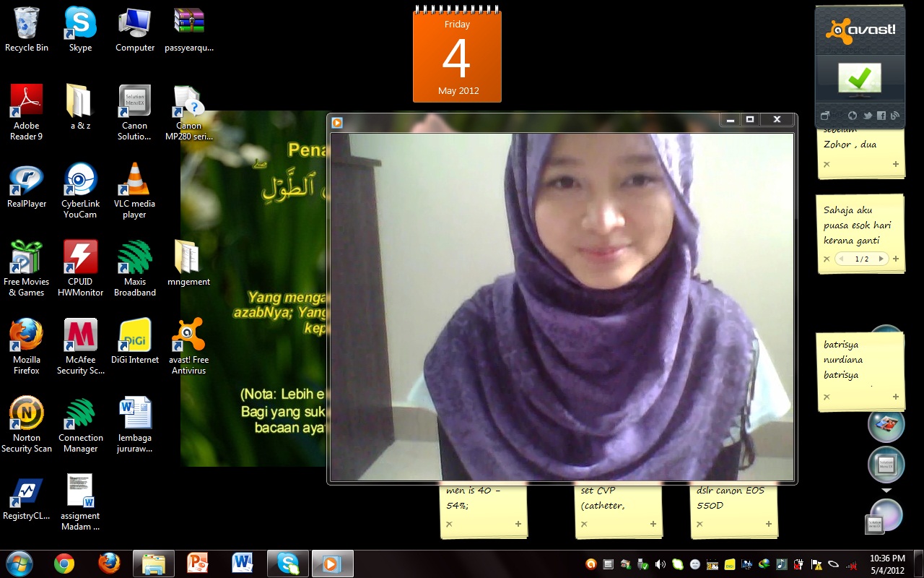The height and width of the screenshot is (578, 924).
Task: Delete the 'dslr canon EOS 550D' note
Action: (699, 524)
